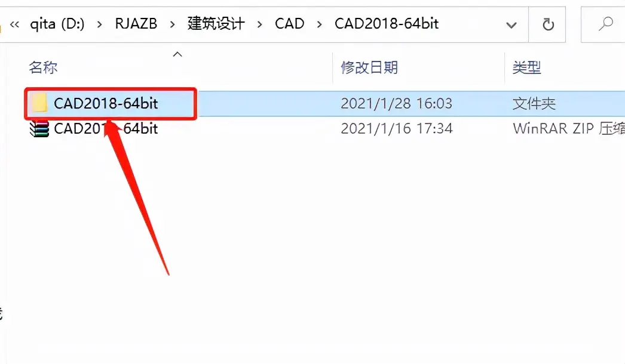This screenshot has height=364, width=625.
Task: Navigate to qita (D:) in address bar
Action: (57, 24)
